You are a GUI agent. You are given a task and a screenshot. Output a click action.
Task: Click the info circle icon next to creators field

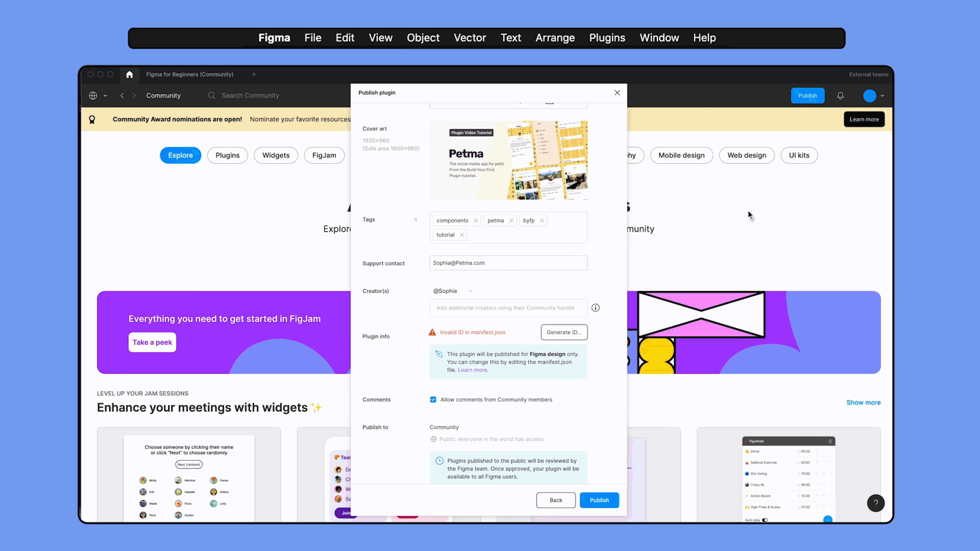point(595,307)
